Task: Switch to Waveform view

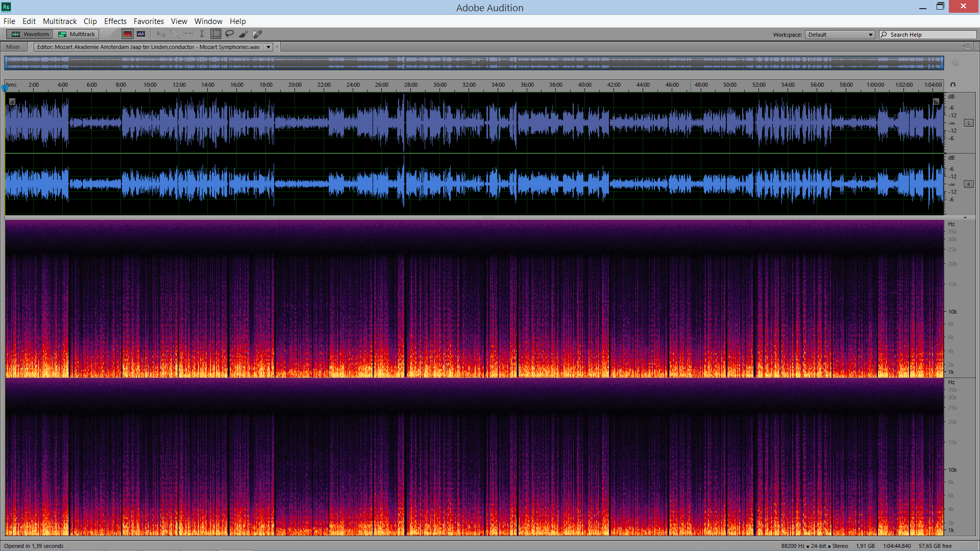Action: click(31, 34)
